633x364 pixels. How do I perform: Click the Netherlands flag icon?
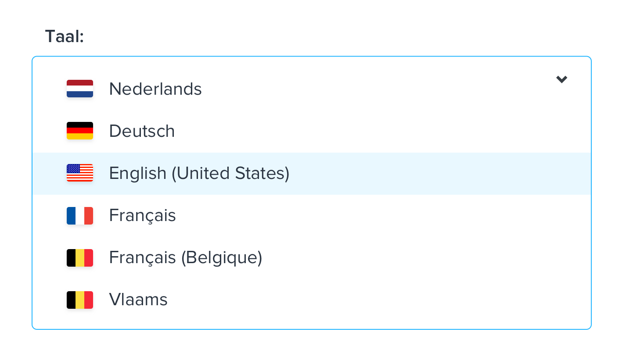point(80,89)
